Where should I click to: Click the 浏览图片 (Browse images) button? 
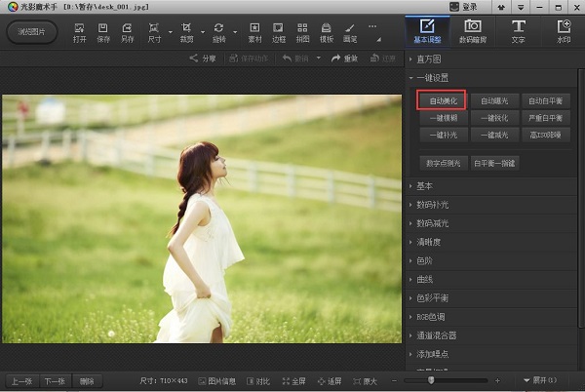click(x=31, y=31)
